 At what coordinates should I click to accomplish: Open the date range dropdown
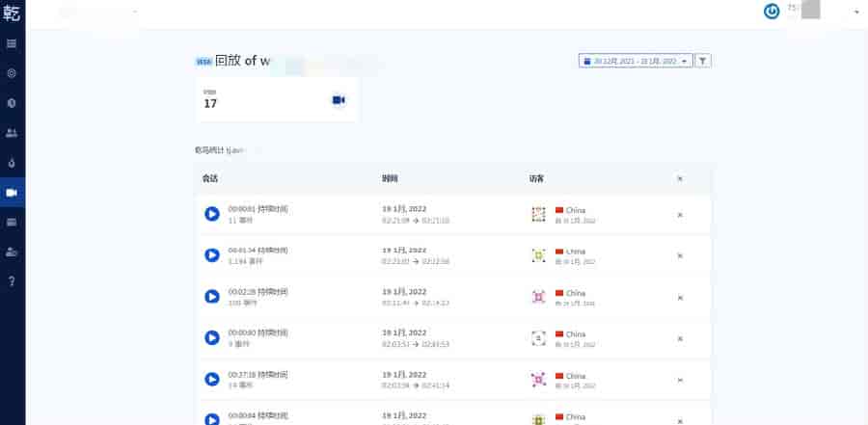tap(636, 61)
